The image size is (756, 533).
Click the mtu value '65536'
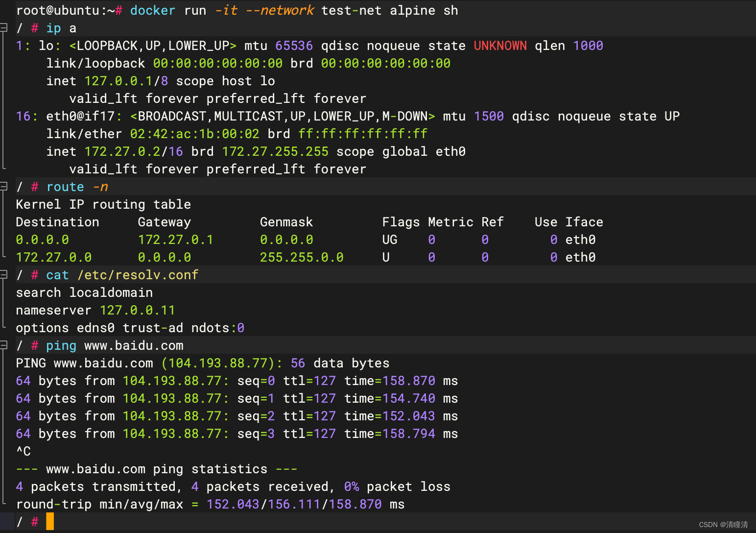[294, 46]
